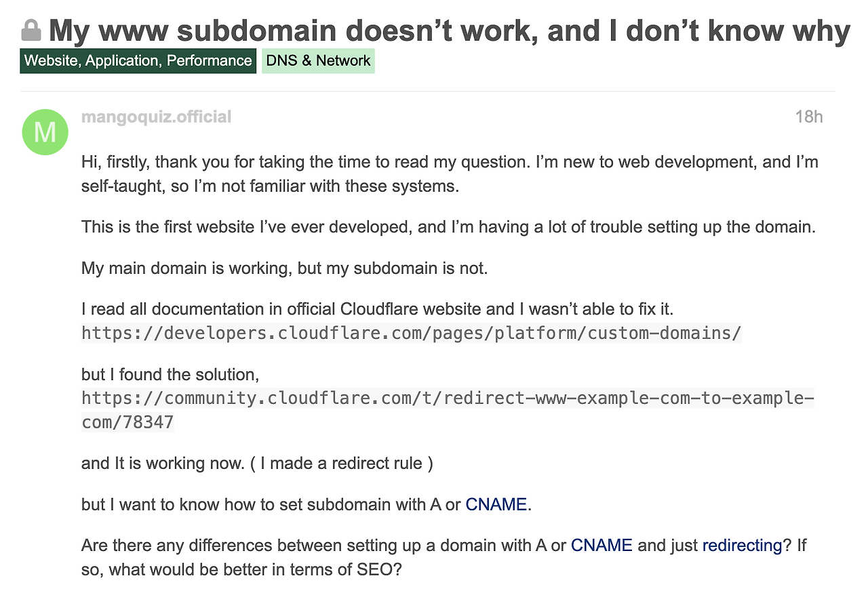Open the developers.cloudflare.com custom-domains URL
Viewport: 868px width, 593px height.
pos(412,333)
